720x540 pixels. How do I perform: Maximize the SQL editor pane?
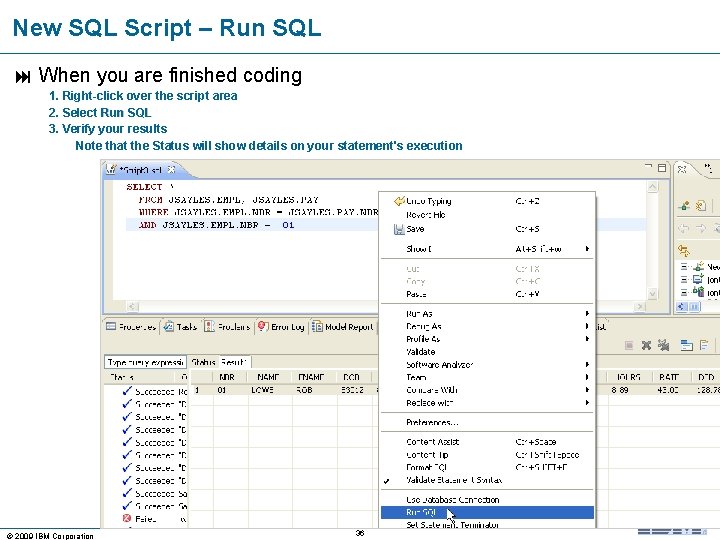[662, 168]
